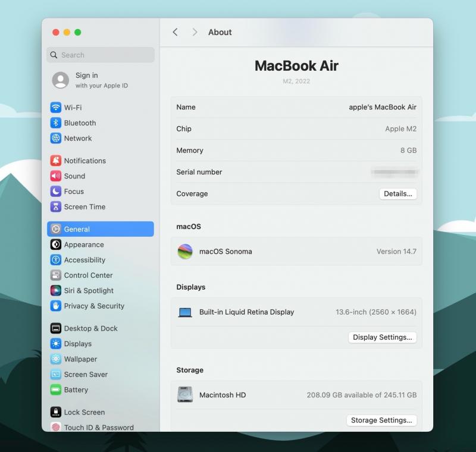476x452 pixels.
Task: Open the Displays sun icon in sidebar
Action: (x=55, y=343)
